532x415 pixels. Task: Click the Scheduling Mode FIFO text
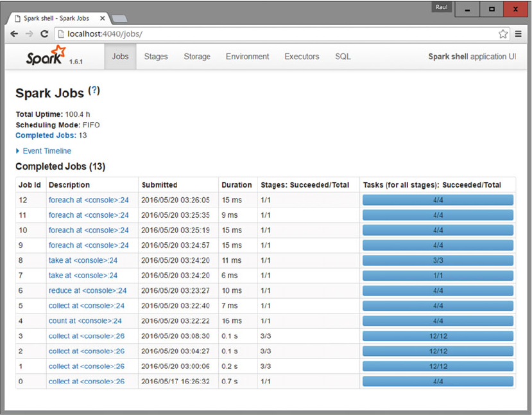coord(58,125)
